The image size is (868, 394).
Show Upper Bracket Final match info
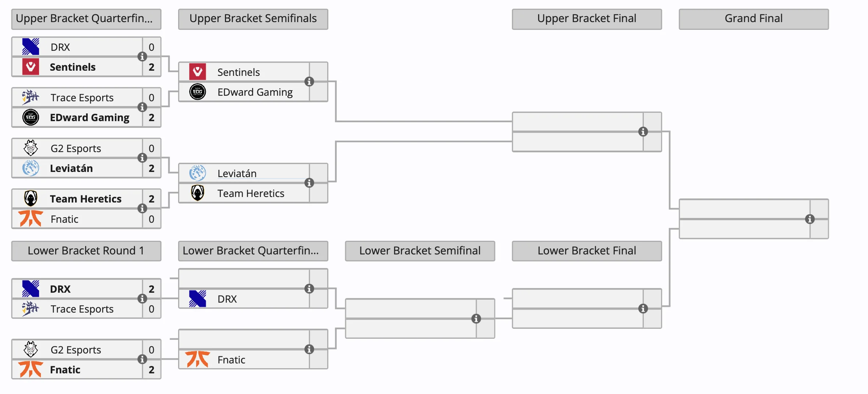643,131
